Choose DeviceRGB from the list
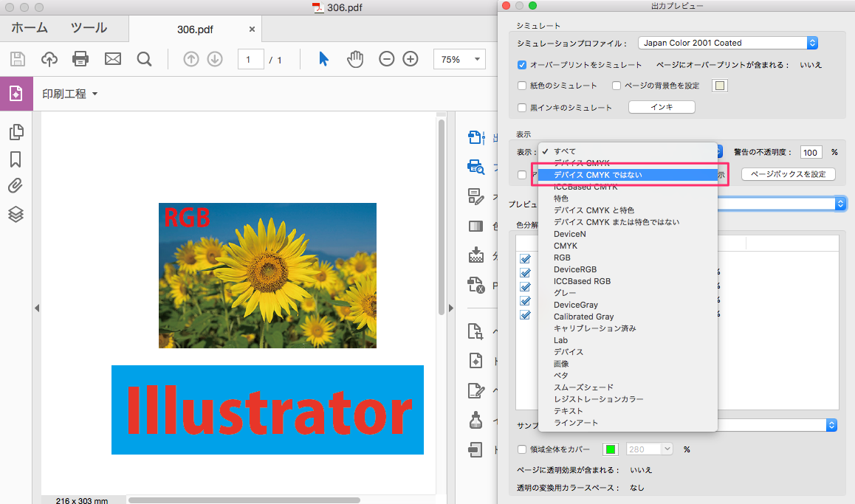The image size is (855, 504). pyautogui.click(x=628, y=269)
